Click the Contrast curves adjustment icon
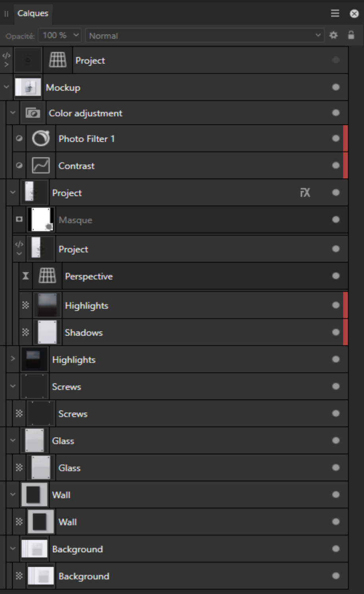 41,166
